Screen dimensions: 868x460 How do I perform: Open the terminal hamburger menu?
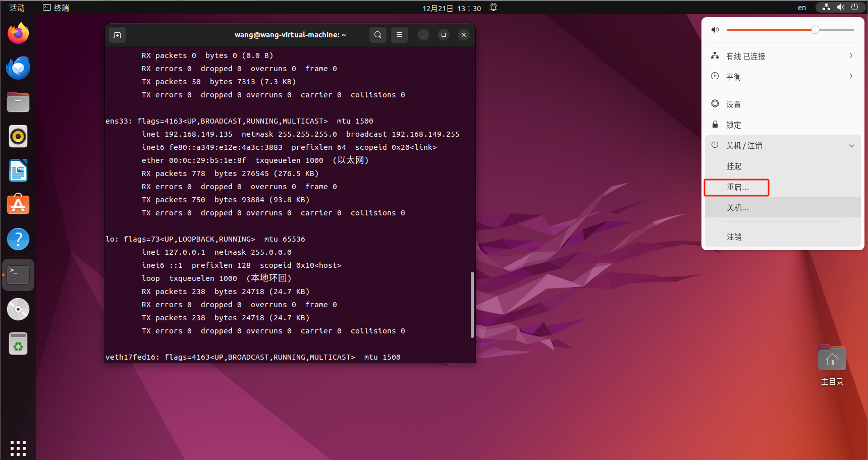click(399, 35)
